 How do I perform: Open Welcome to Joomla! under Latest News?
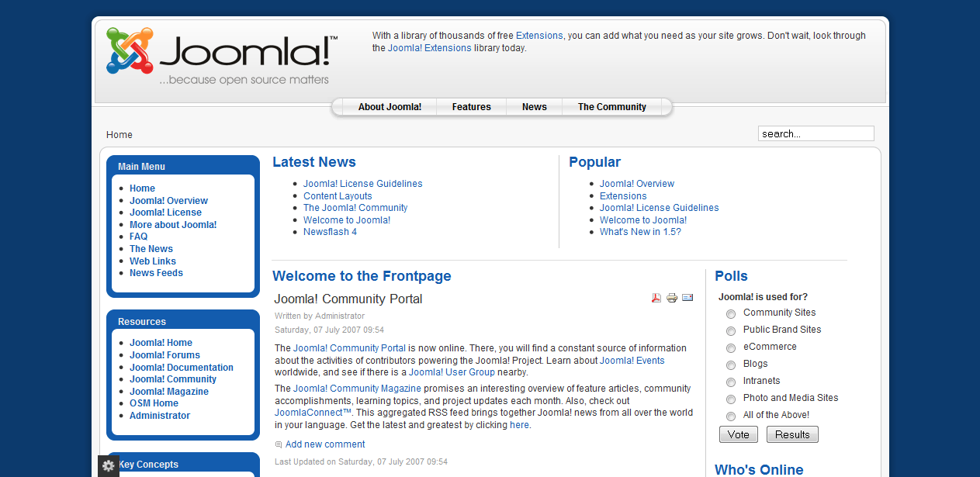(x=347, y=220)
